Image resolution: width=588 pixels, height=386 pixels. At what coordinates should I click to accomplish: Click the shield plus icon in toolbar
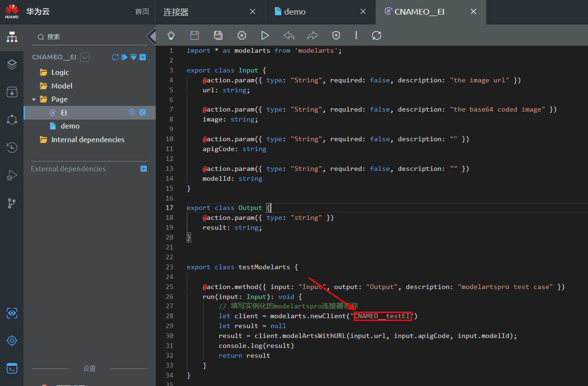(336, 35)
